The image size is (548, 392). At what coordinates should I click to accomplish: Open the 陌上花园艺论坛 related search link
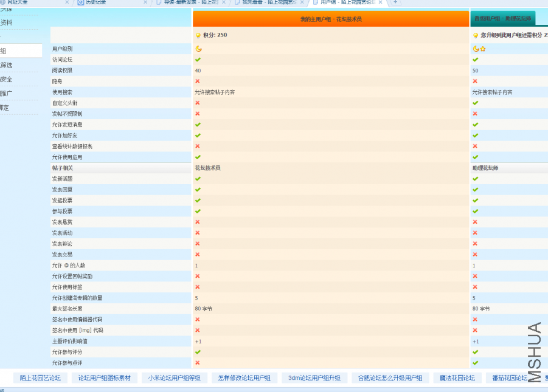pos(40,378)
